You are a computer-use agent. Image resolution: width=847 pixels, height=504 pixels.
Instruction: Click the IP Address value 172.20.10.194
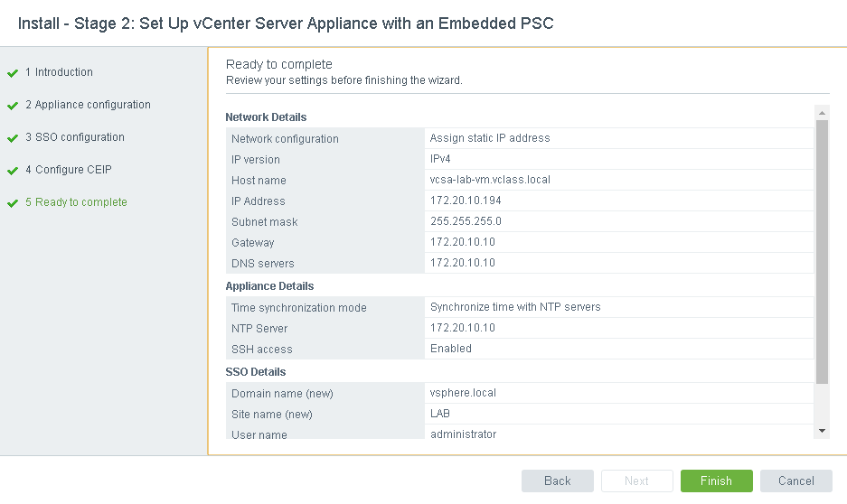click(x=466, y=201)
